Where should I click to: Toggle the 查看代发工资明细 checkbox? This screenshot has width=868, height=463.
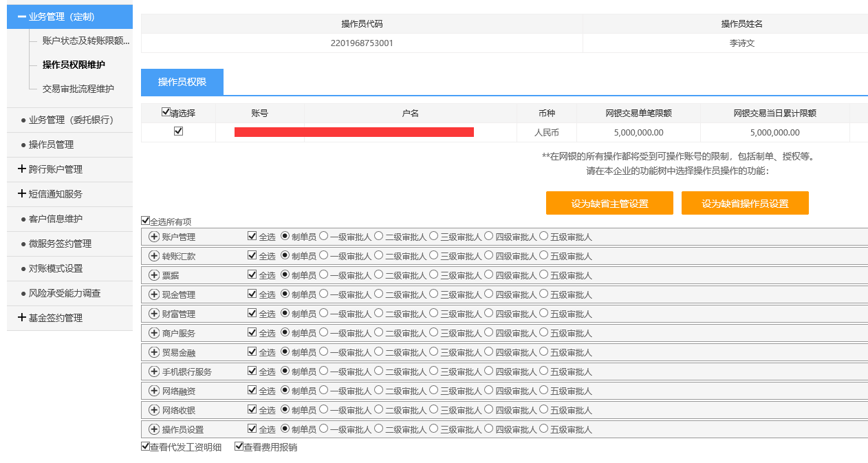(145, 446)
